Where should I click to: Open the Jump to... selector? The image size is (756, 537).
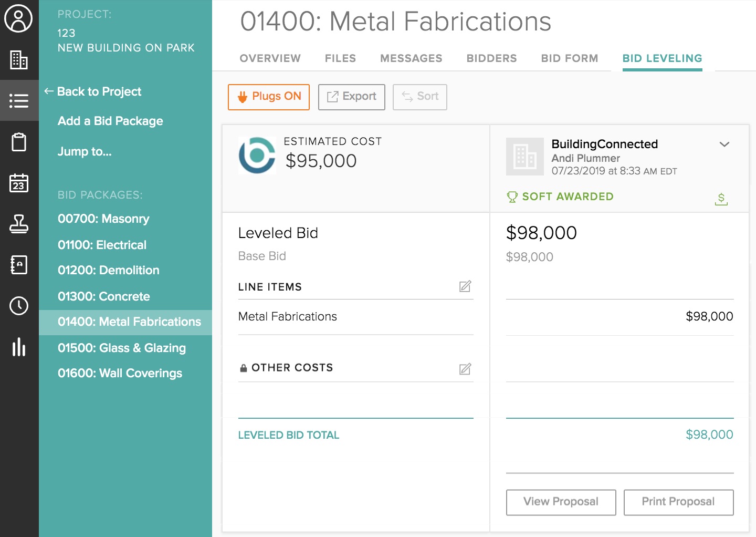click(x=85, y=152)
